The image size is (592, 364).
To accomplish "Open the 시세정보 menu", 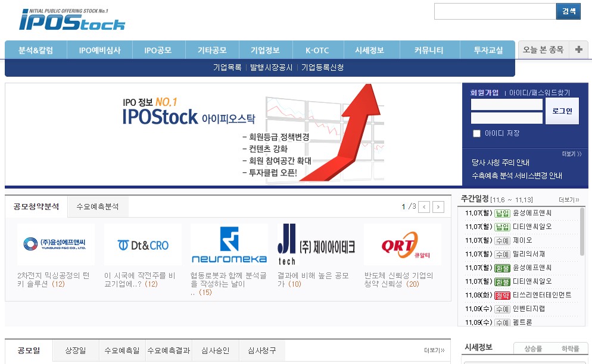I will tap(370, 50).
